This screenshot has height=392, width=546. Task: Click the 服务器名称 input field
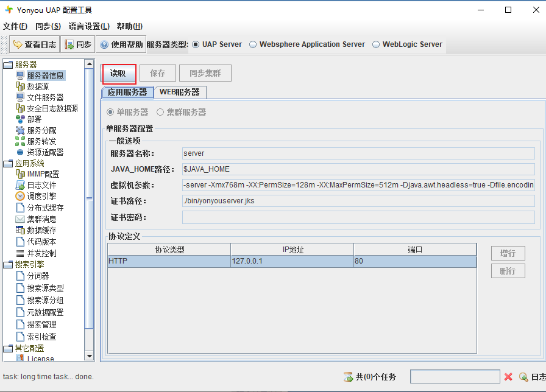358,153
